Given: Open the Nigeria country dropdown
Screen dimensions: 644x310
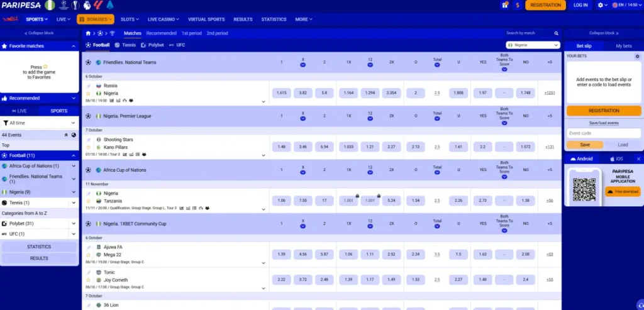Looking at the screenshot, I should 533,45.
